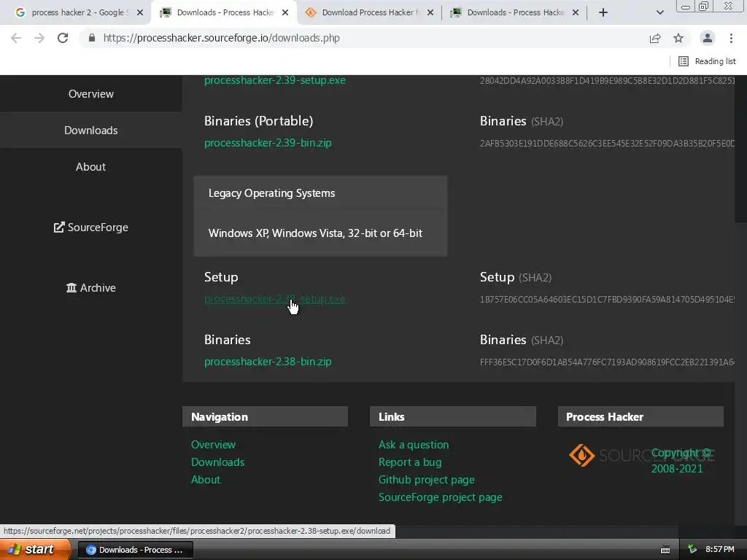Close the active Downloads tab

point(285,12)
